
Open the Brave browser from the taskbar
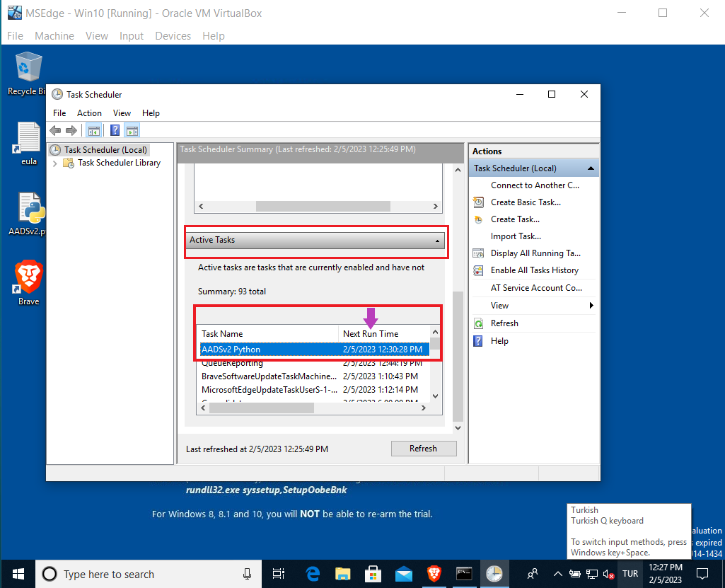coord(434,573)
